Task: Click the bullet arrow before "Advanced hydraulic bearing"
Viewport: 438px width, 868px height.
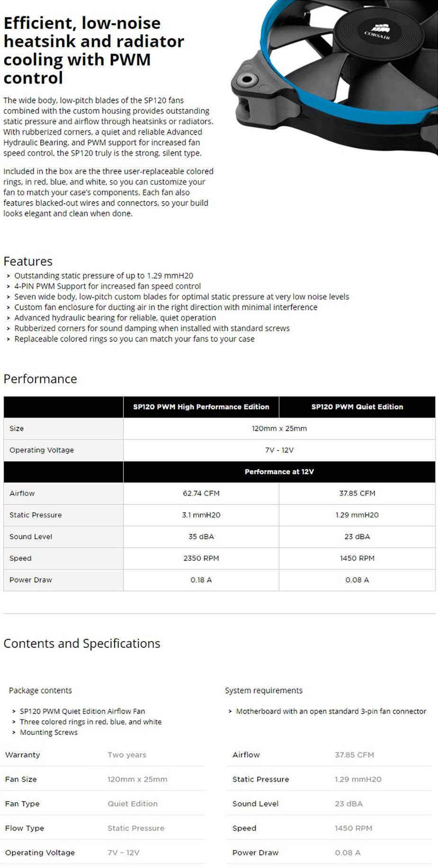Action: coord(9,318)
